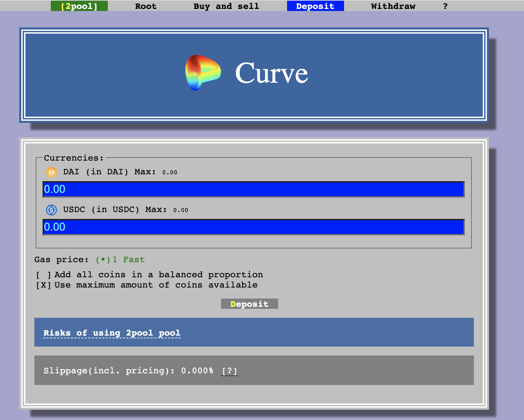Image resolution: width=524 pixels, height=420 pixels.
Task: Select the Fast gas price option
Action: coord(104,259)
